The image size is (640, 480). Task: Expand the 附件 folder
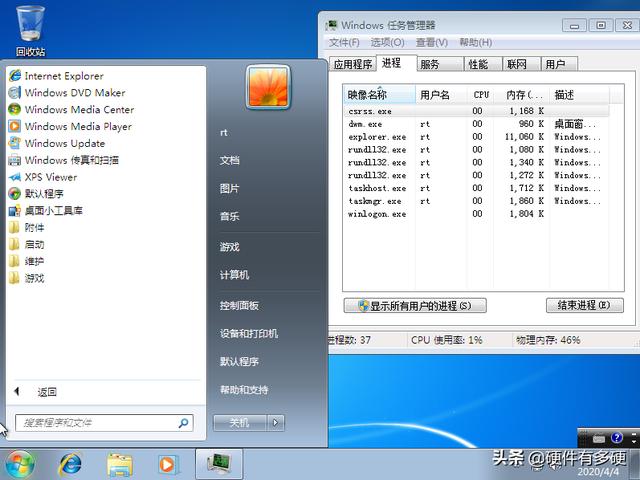pos(27,227)
